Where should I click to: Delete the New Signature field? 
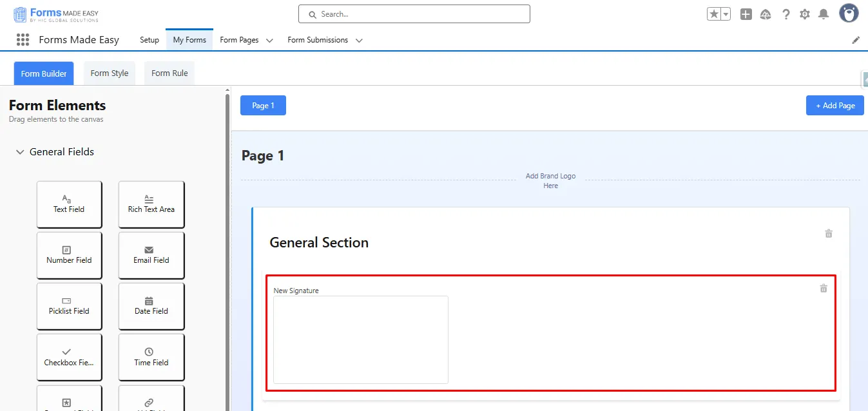[823, 289]
